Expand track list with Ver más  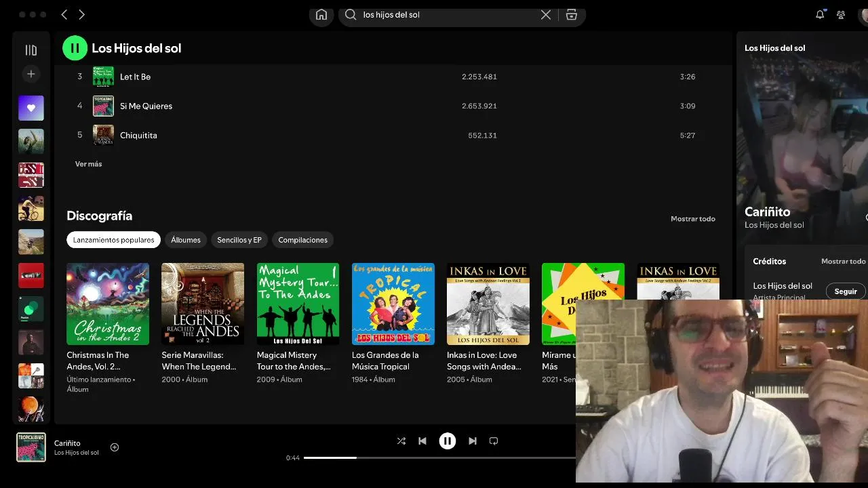(89, 164)
